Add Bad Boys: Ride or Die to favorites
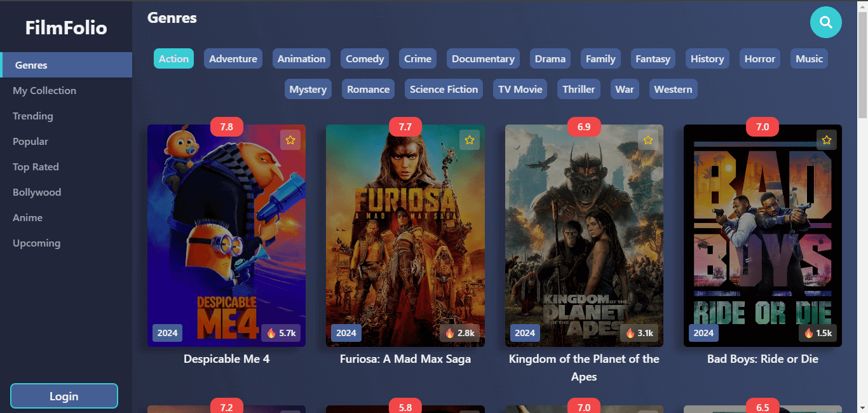This screenshot has width=868, height=413. click(x=827, y=140)
